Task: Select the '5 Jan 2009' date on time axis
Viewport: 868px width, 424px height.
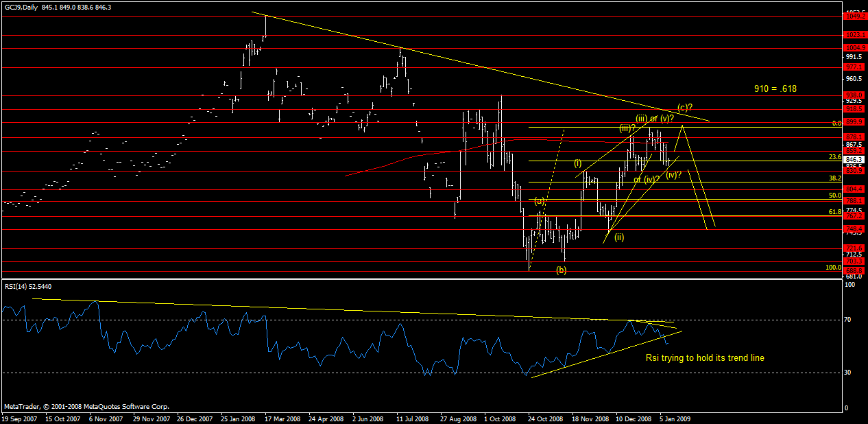Action: click(x=675, y=417)
